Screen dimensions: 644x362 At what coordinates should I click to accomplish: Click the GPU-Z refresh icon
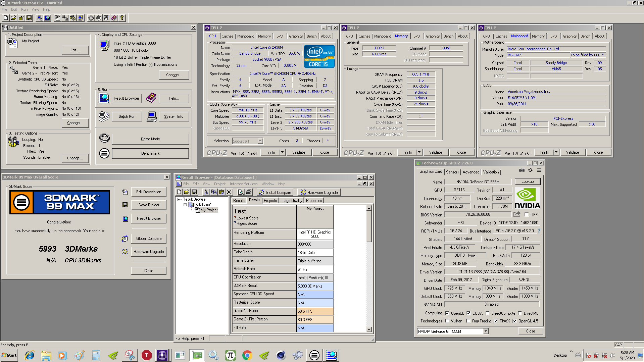530,170
